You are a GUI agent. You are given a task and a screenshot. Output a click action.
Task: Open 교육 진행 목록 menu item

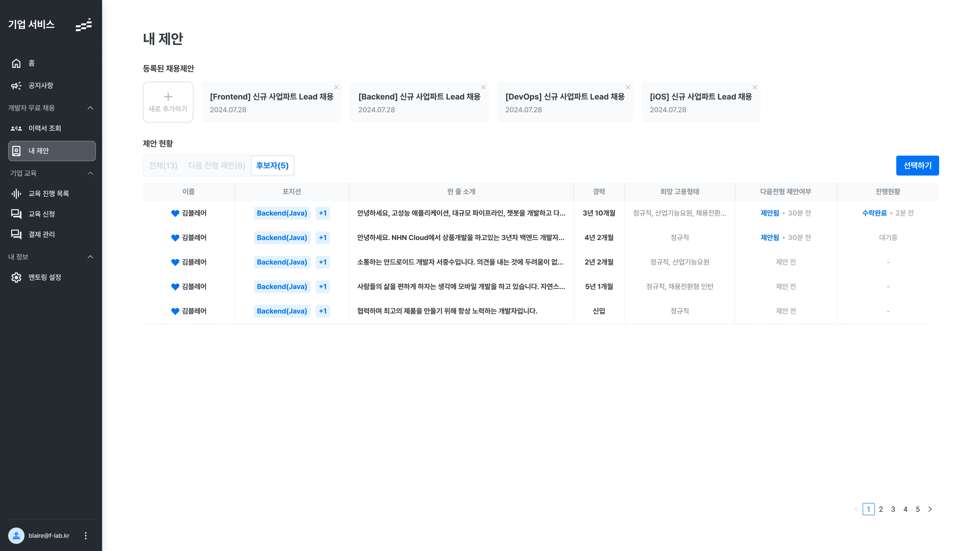(52, 194)
